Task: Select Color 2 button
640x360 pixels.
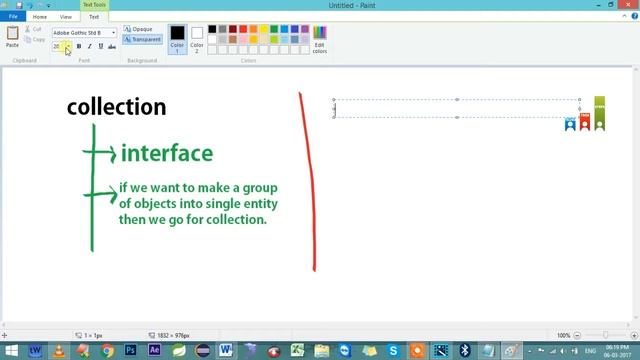Action: pyautogui.click(x=197, y=40)
